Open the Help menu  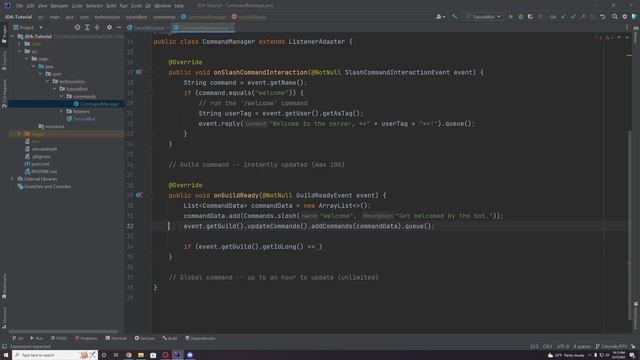(x=179, y=6)
